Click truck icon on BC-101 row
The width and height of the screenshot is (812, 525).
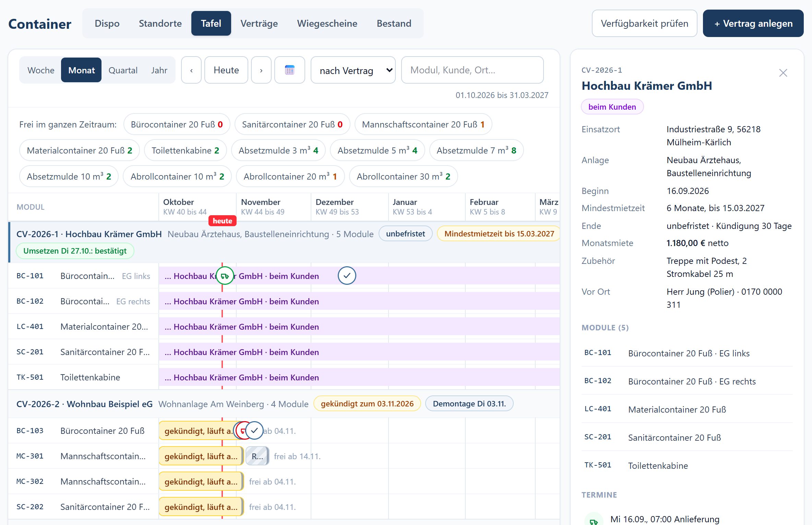click(x=225, y=276)
